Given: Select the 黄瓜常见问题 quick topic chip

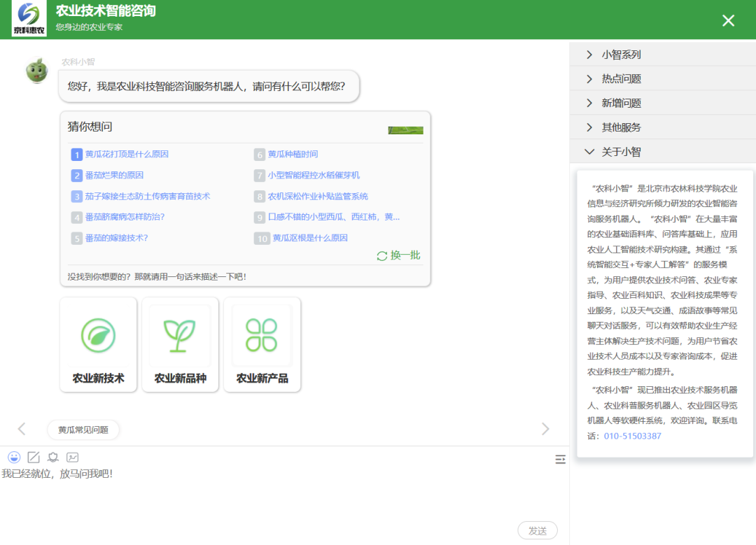Looking at the screenshot, I should [83, 430].
